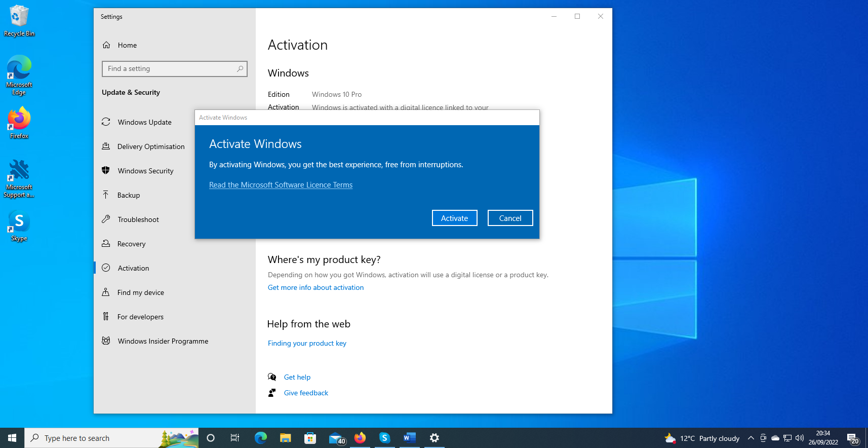This screenshot has height=448, width=868.
Task: Open Windows Insider Programme page
Action: coord(175,341)
